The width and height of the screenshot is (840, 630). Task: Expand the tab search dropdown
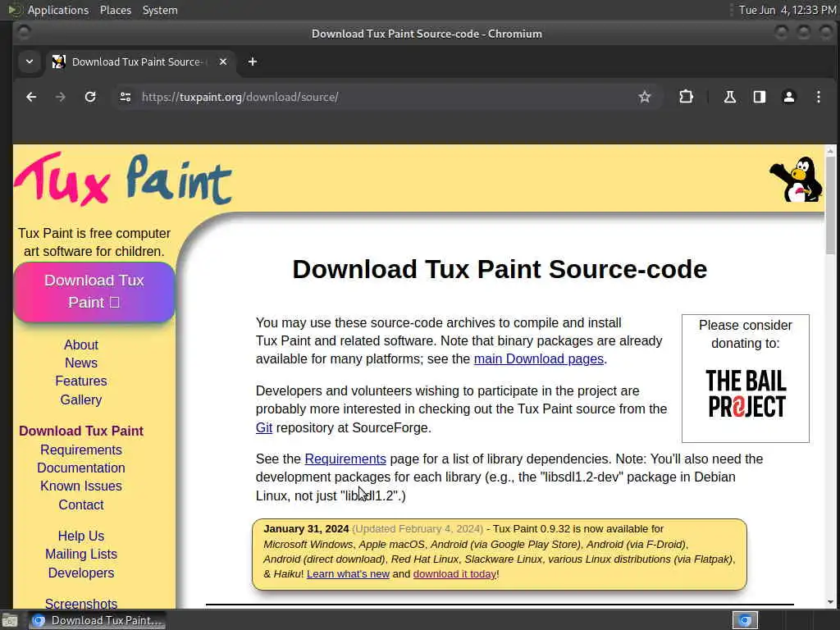pos(30,62)
